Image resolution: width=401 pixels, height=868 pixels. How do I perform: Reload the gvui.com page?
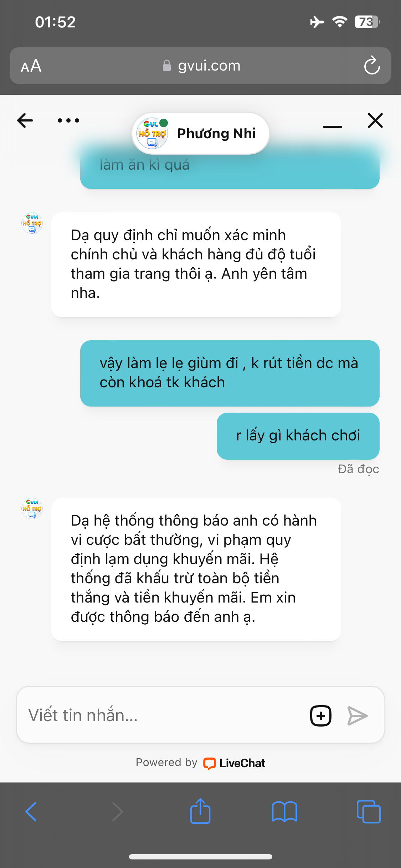pyautogui.click(x=372, y=65)
